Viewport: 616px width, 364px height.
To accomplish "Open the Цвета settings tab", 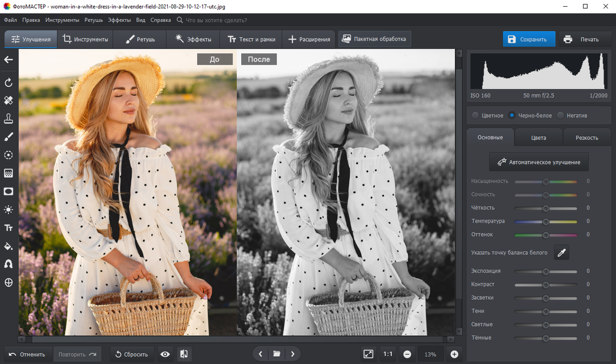I will (538, 137).
